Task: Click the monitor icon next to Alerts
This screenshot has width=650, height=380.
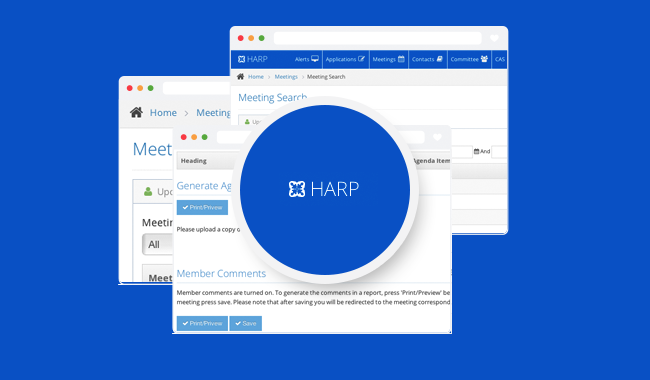Action: click(x=315, y=59)
